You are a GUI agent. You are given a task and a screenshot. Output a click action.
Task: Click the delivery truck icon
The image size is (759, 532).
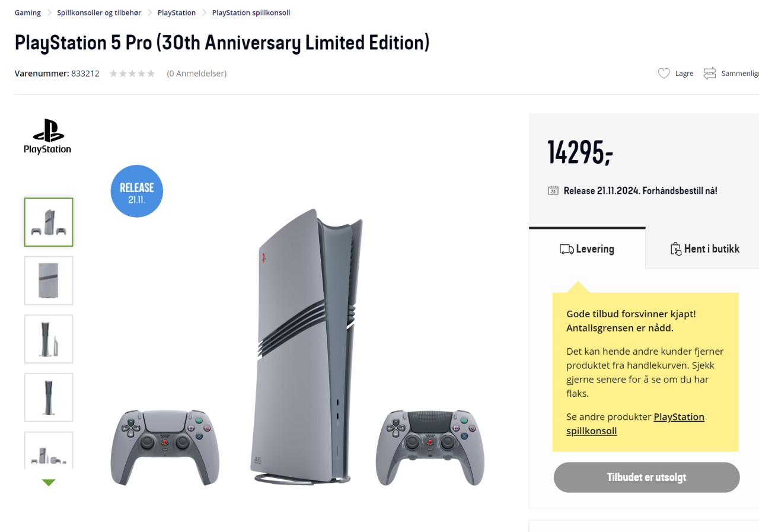566,249
